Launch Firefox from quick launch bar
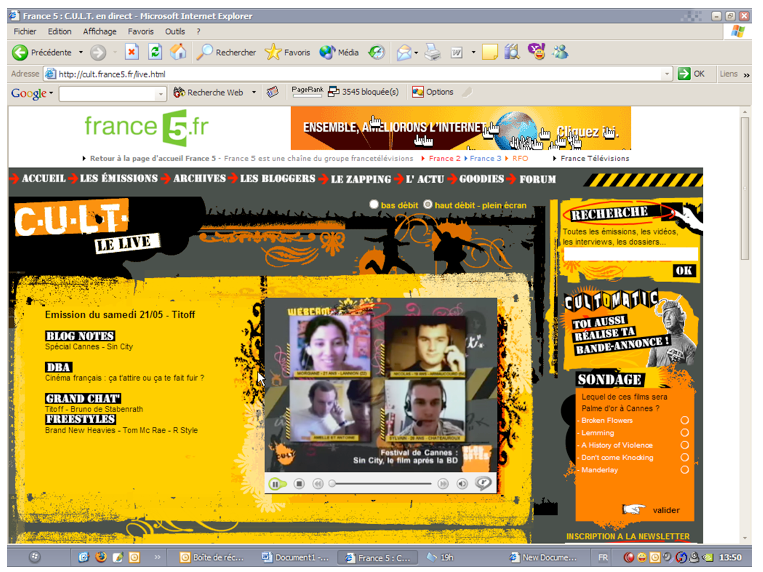The width and height of the screenshot is (763, 572). click(101, 556)
